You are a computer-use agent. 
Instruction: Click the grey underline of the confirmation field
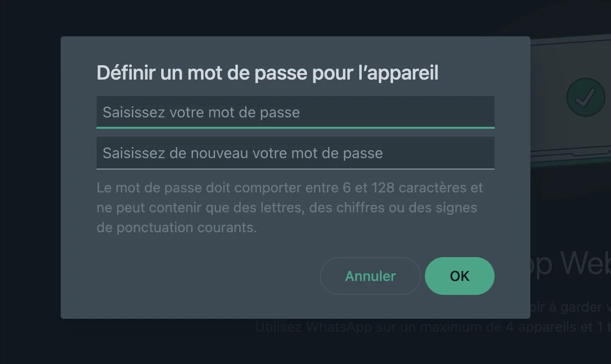coord(295,169)
